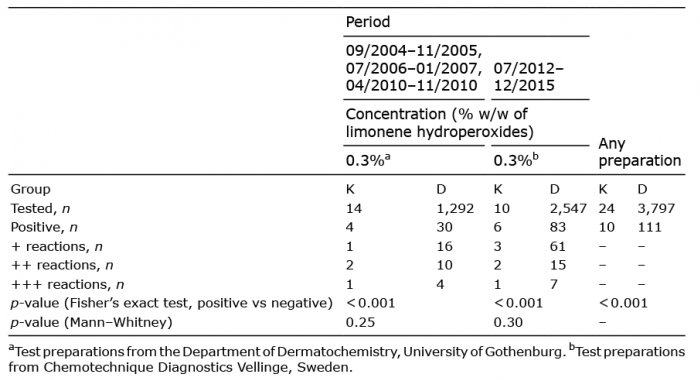Select the 'Tested, n' row label

(40, 209)
